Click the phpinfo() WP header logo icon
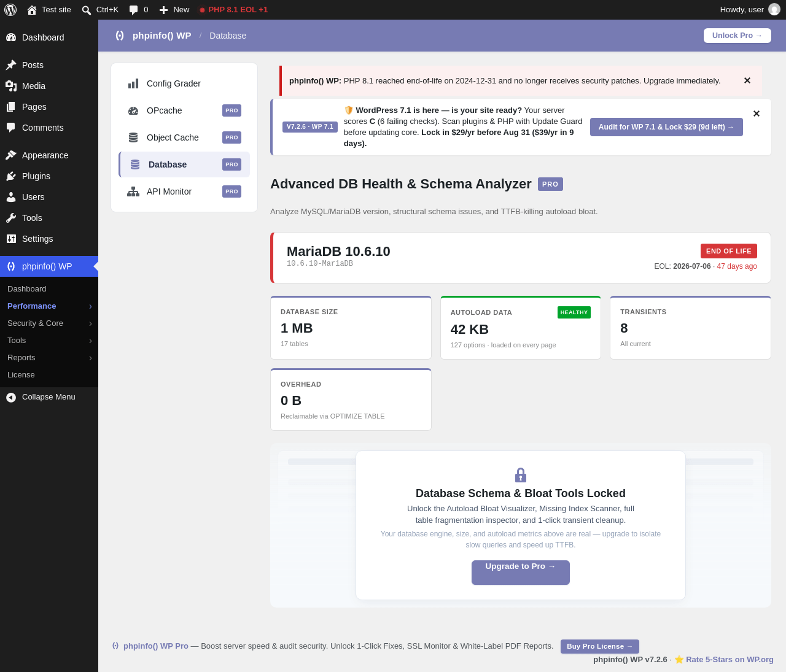 (120, 36)
